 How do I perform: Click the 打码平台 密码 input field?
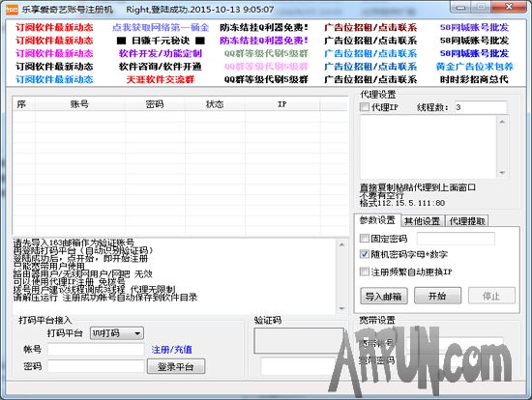96,366
